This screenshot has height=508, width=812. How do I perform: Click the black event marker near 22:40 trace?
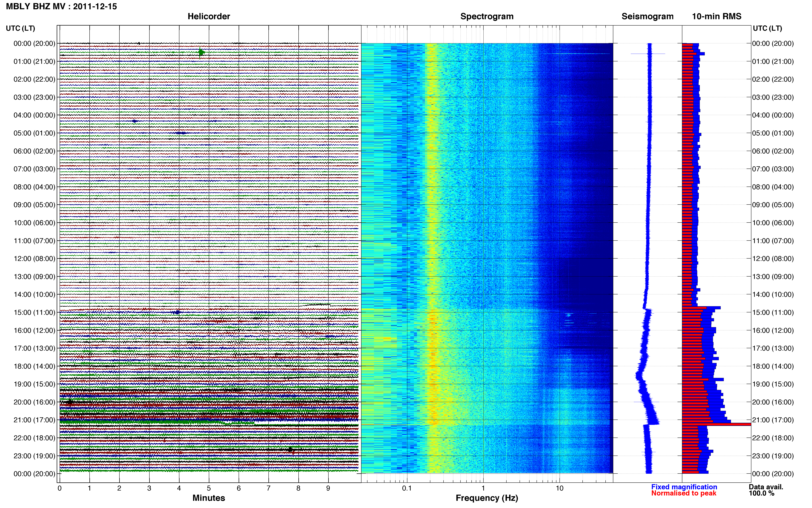[291, 450]
